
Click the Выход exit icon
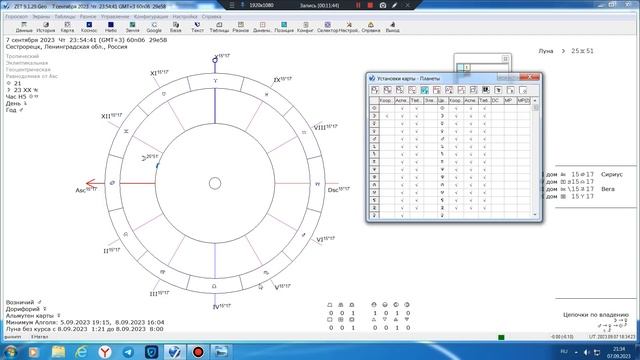(392, 27)
